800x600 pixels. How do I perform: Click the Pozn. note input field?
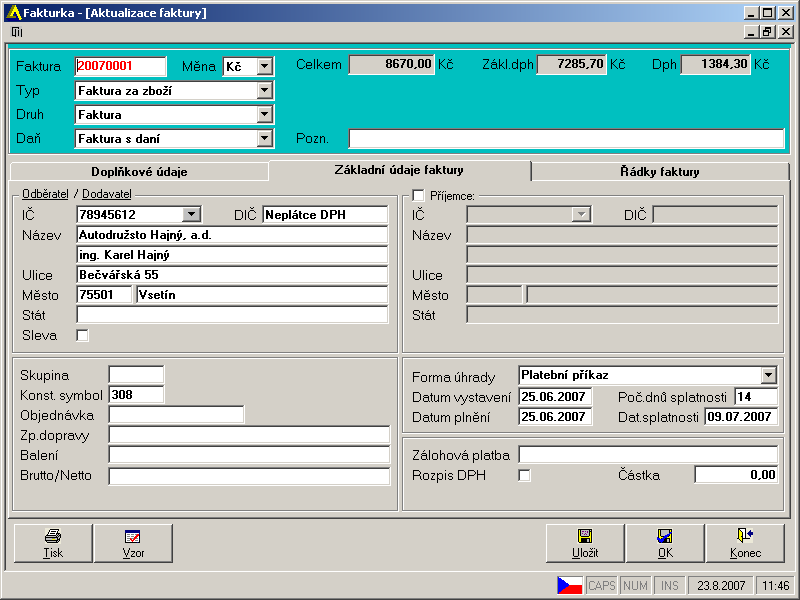[566, 139]
